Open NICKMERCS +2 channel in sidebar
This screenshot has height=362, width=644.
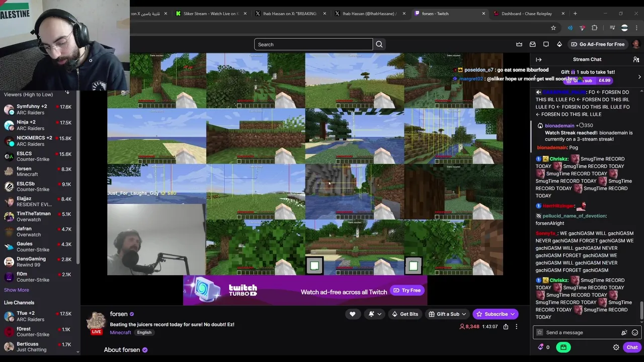tap(38, 141)
